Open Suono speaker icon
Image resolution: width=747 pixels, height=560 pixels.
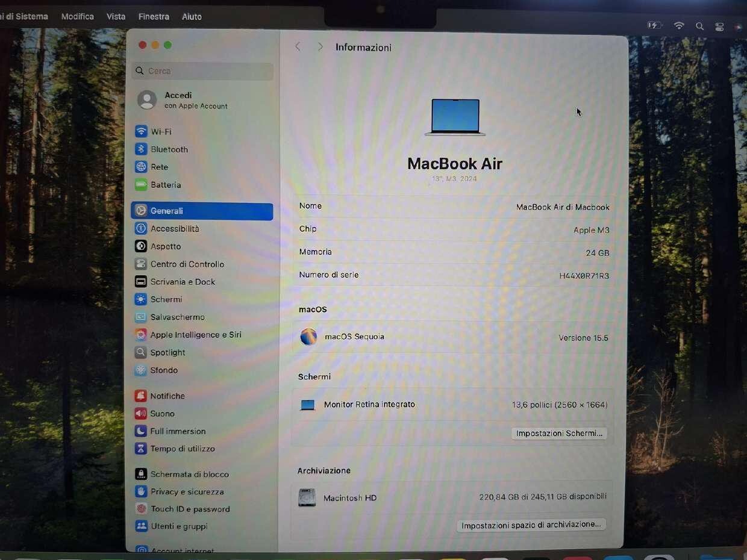pyautogui.click(x=141, y=413)
